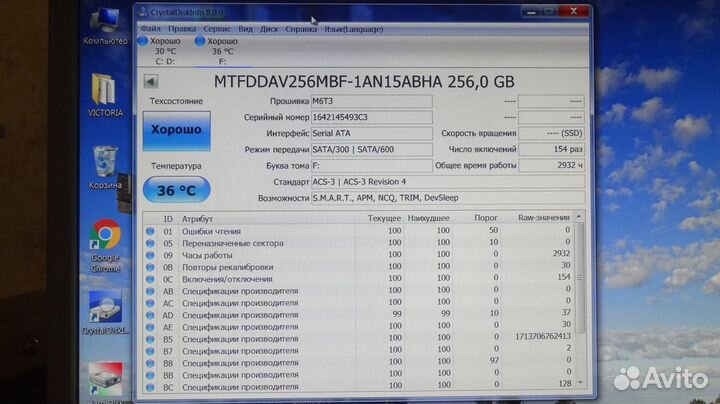
Task: Click status icon of row 0C Включения/отключения
Action: tap(150, 279)
